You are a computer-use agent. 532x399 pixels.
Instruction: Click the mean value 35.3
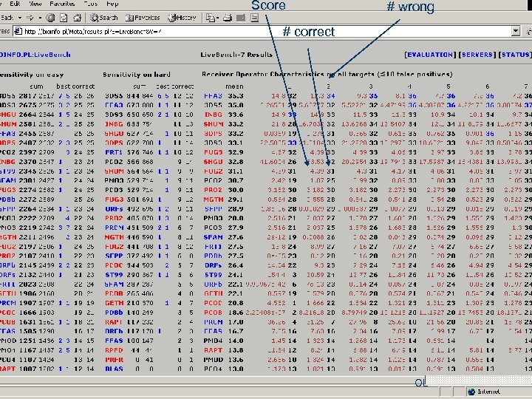(236, 96)
